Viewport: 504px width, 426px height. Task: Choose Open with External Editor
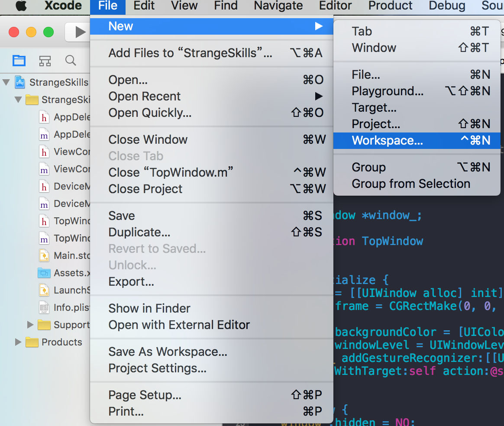(211, 325)
